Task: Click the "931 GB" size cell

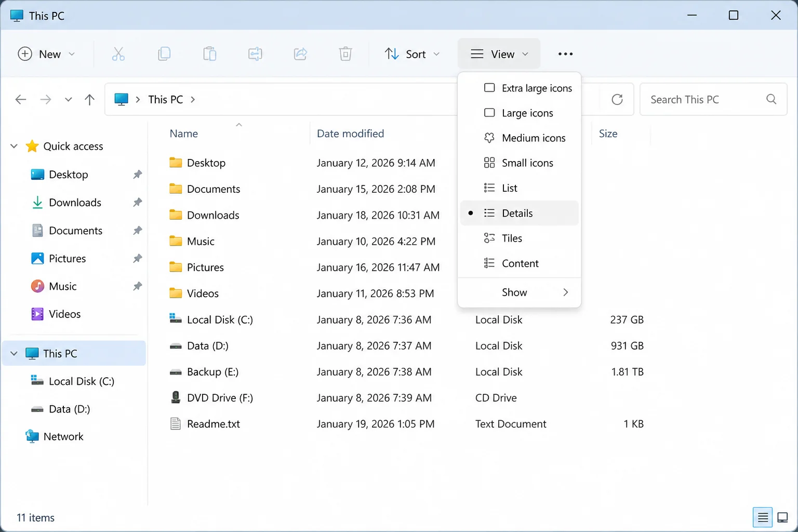Action: (x=627, y=345)
